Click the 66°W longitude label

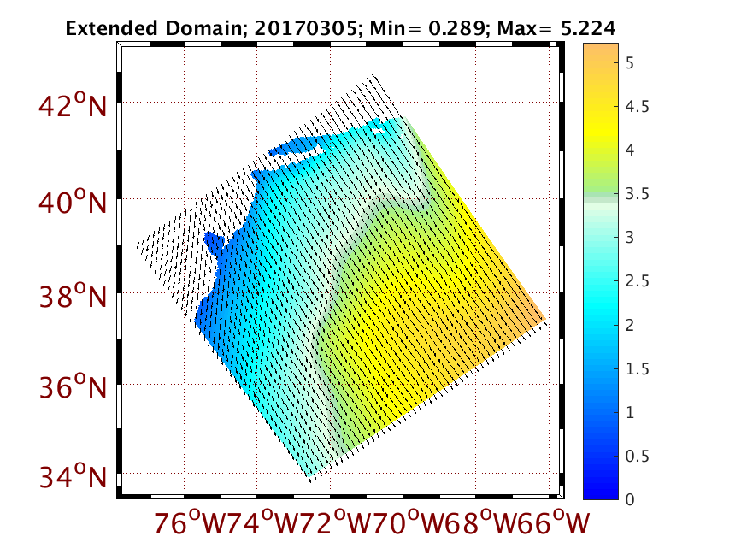click(554, 522)
